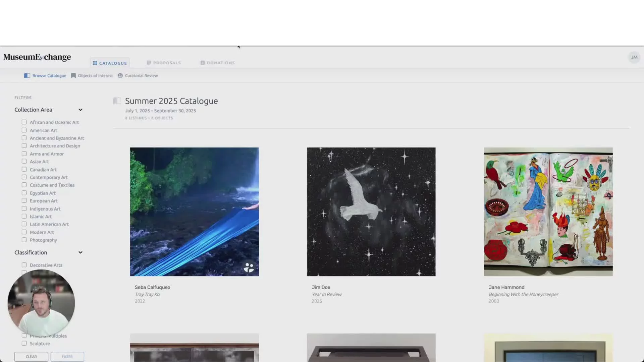Screen dimensions: 644x362
Task: Check the Decorative Arts classification
Action: [24, 265]
